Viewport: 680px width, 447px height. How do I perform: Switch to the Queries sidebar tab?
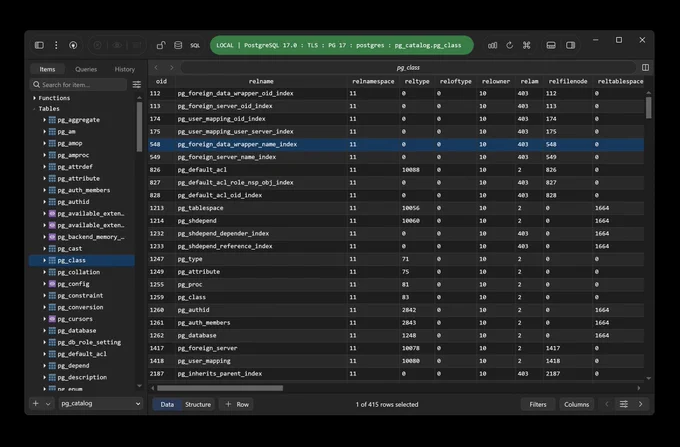[x=86, y=69]
